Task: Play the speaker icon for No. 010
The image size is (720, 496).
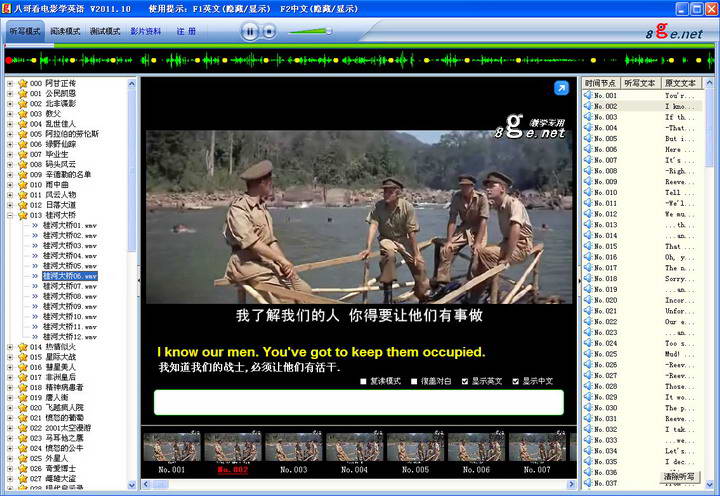Action: [x=588, y=192]
